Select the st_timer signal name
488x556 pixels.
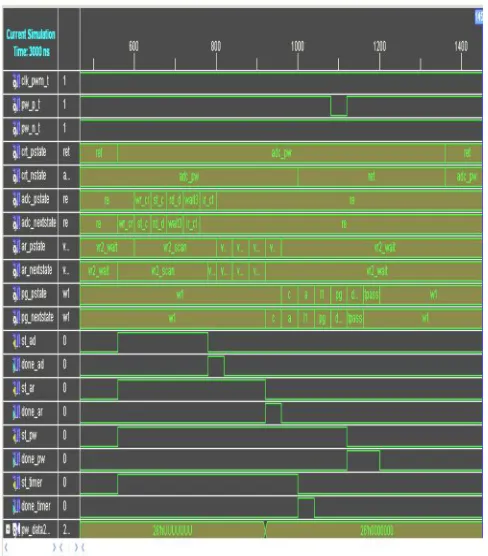tap(32, 483)
